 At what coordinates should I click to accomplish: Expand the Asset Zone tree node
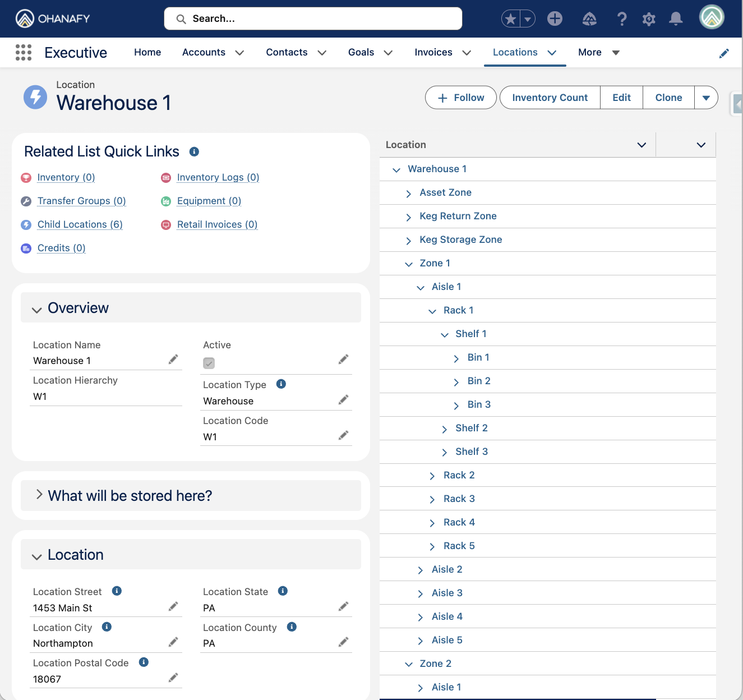409,193
